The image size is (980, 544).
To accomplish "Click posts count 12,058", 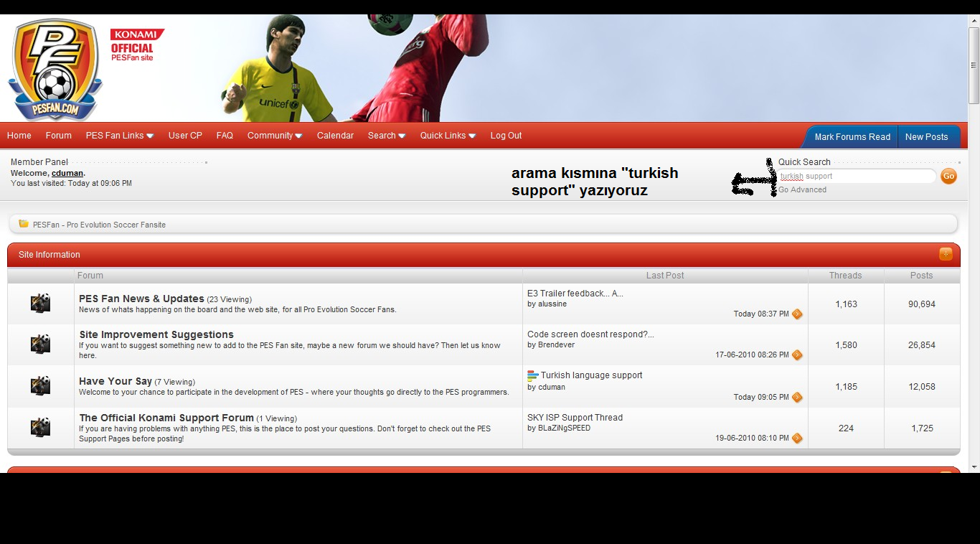I will point(922,387).
